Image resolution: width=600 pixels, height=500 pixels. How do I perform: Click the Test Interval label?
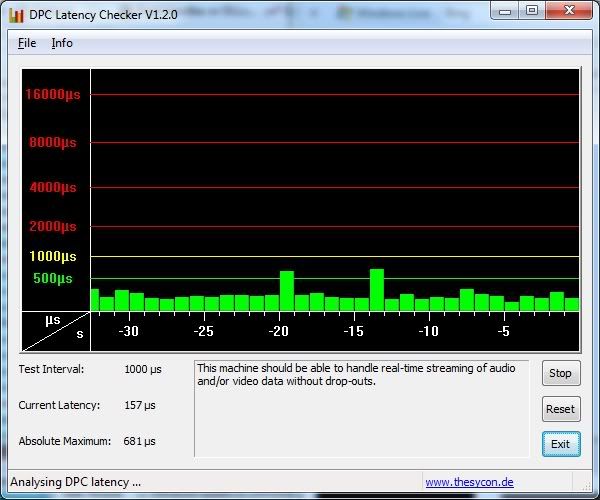(51, 369)
